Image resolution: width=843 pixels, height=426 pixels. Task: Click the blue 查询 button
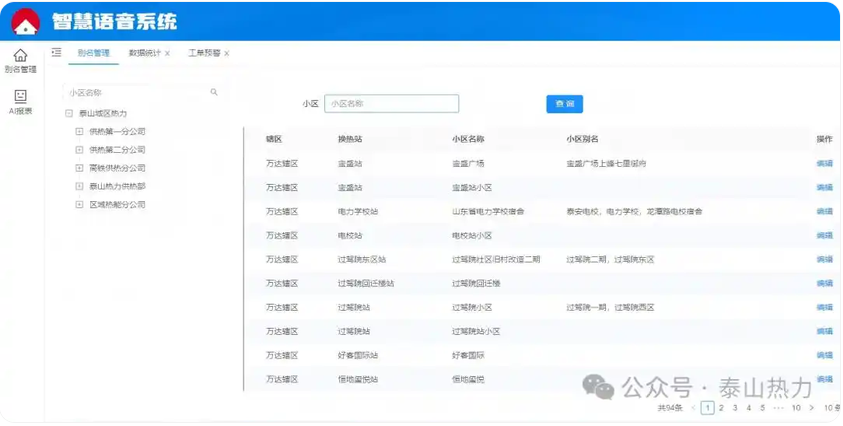tap(565, 104)
